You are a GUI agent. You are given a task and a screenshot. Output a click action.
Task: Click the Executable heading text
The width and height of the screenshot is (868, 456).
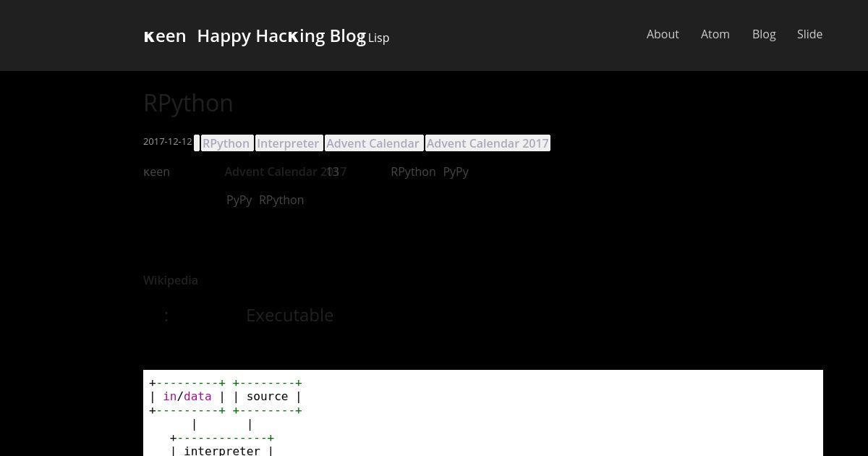[289, 315]
